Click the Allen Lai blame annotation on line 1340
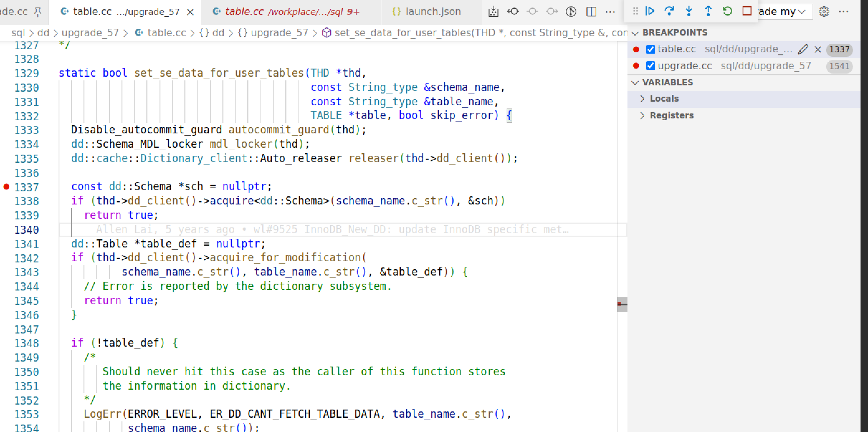The width and height of the screenshot is (868, 432). (332, 229)
